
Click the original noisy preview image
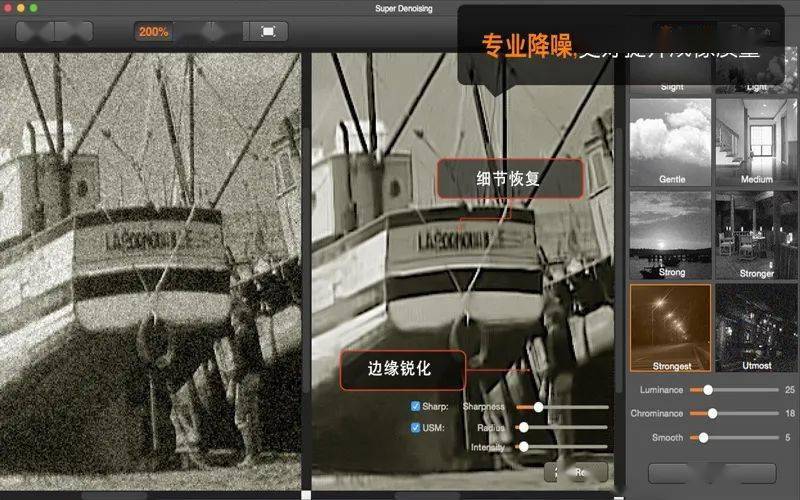click(151, 271)
